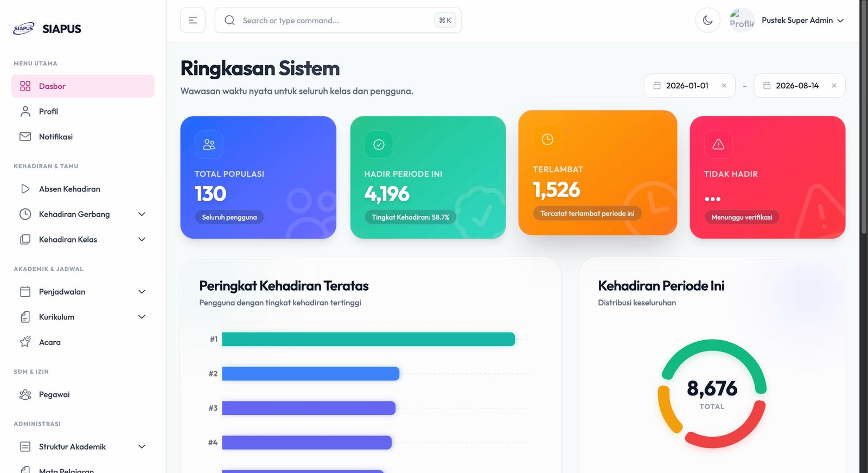Click the Menunggu verifikasi badge
868x473 pixels.
point(742,217)
